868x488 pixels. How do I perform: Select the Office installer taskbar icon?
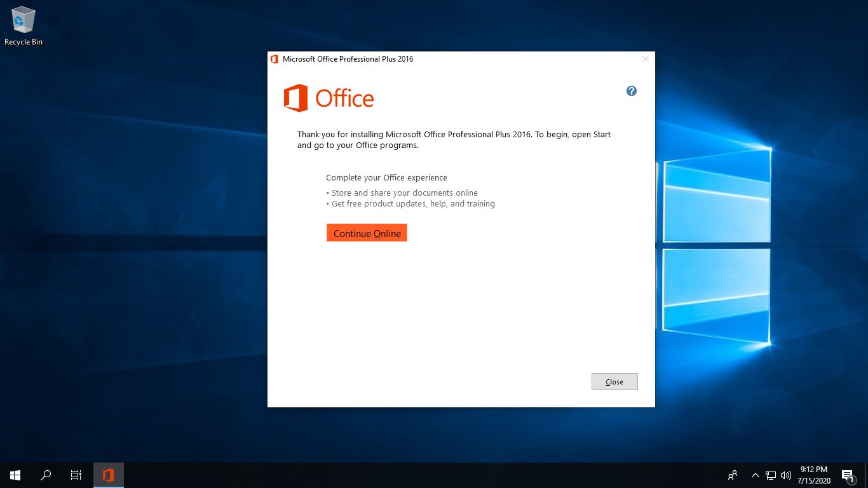pos(109,475)
